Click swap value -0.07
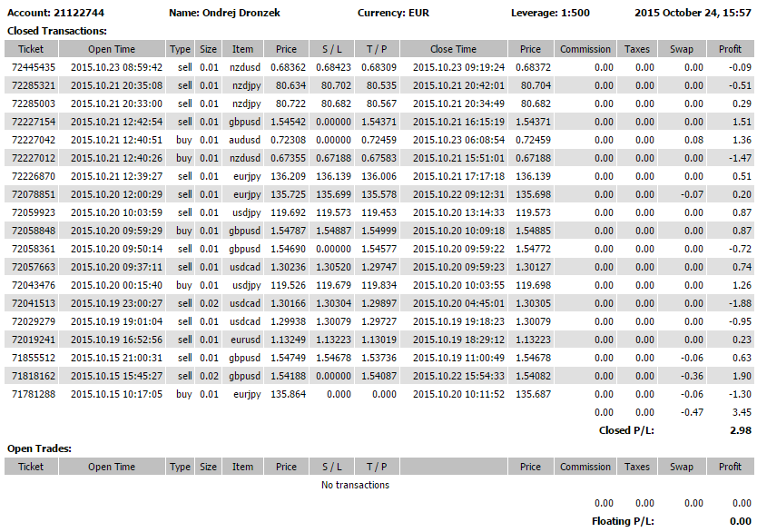757x532 pixels. click(x=692, y=194)
